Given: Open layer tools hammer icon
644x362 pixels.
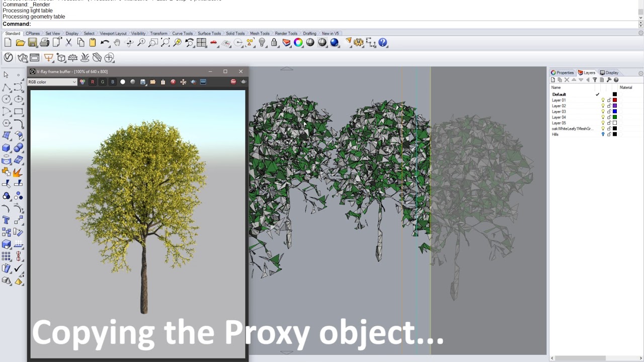Looking at the screenshot, I should pos(609,80).
